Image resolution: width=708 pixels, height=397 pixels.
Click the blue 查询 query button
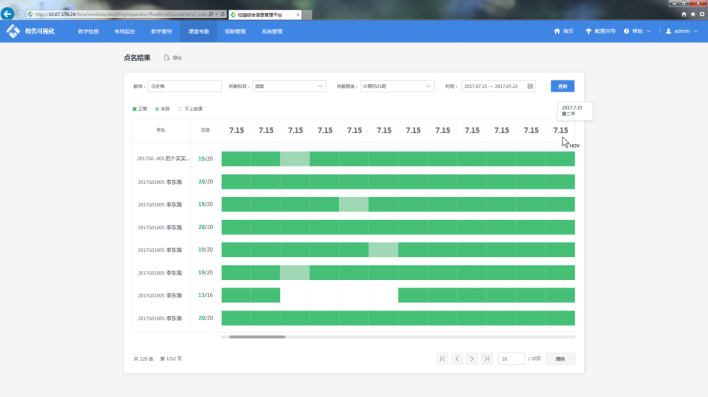coord(563,86)
